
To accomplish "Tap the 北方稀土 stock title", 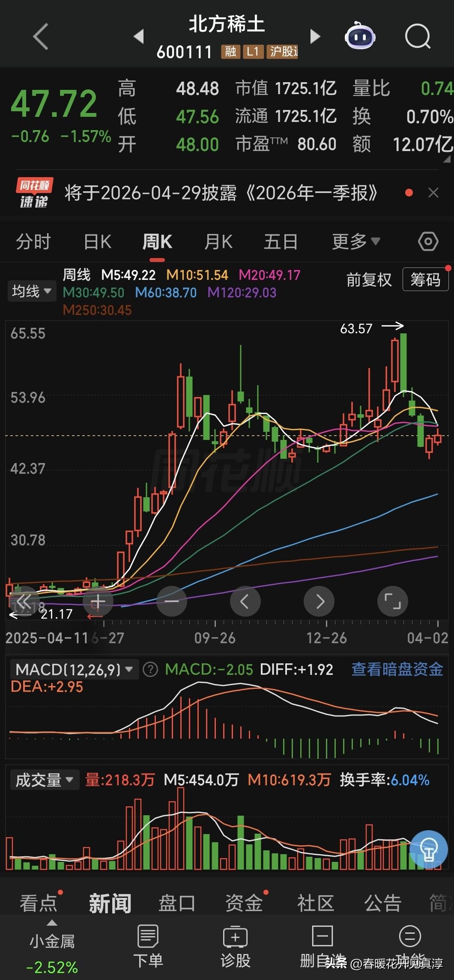I will [x=227, y=24].
